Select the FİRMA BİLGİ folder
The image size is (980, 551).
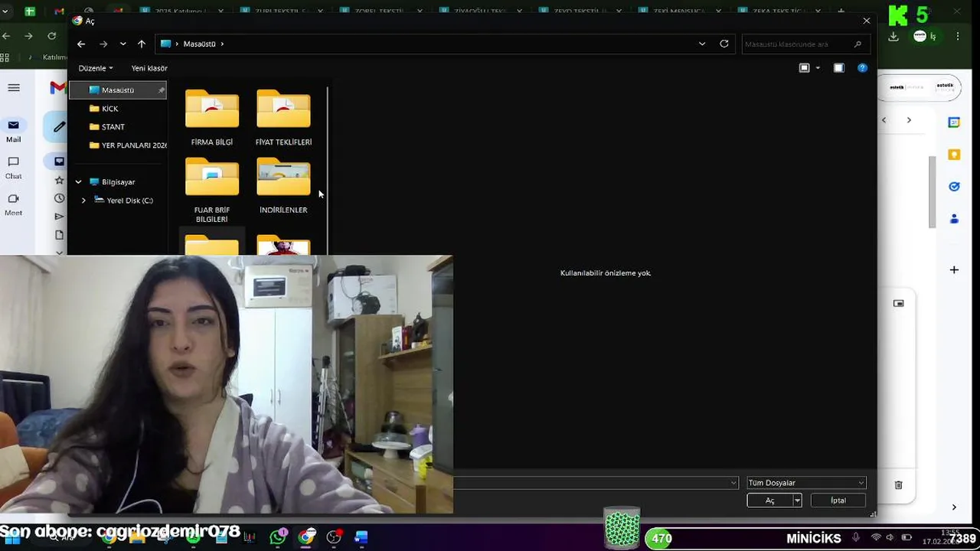coord(212,118)
